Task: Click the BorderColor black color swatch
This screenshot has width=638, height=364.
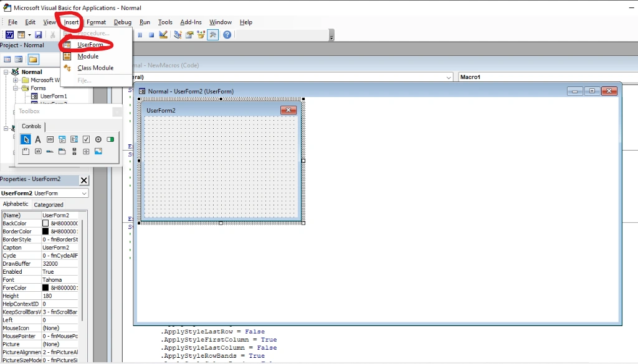Action: [45, 231]
